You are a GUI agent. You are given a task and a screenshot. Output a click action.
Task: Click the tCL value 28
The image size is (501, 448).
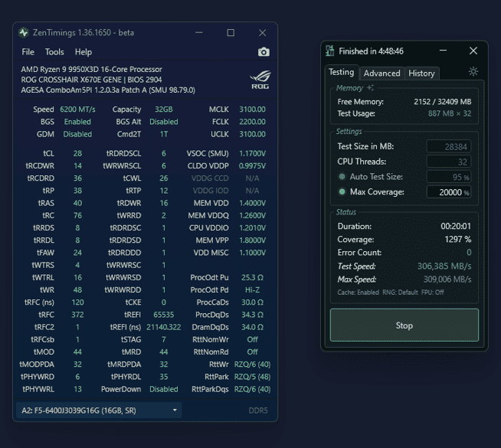coord(77,153)
